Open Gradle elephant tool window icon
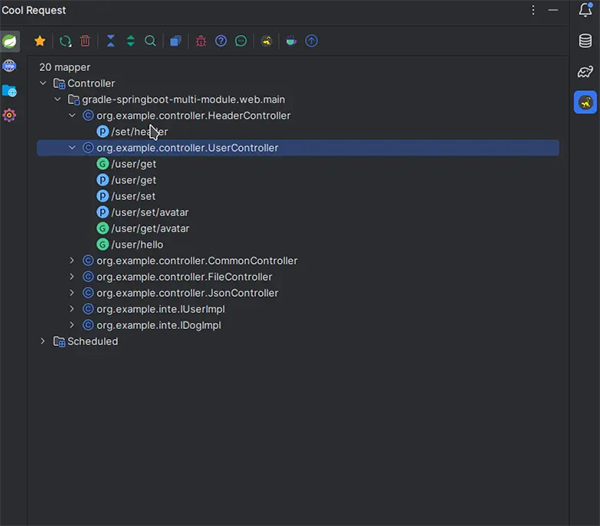This screenshot has height=526, width=600. [585, 72]
